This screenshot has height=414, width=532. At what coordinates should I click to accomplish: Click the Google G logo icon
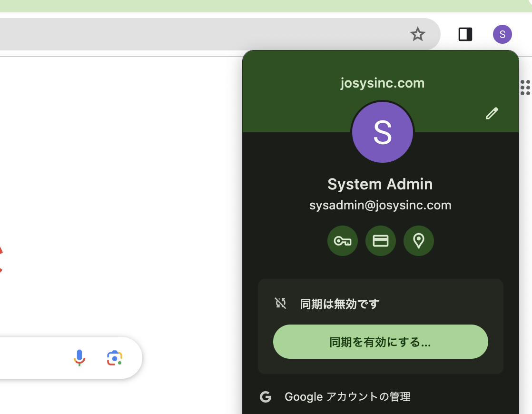click(x=266, y=397)
